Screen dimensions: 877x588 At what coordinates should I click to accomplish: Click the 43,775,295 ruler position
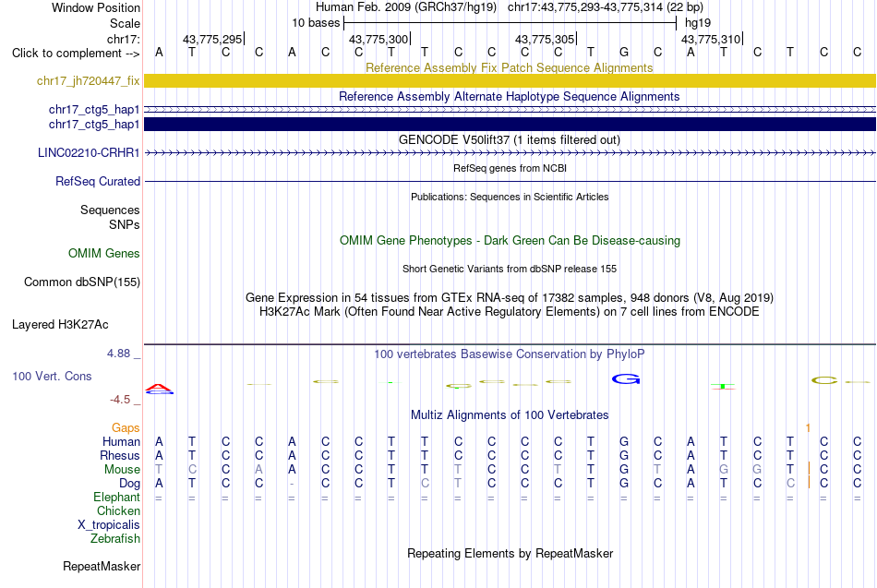tap(212, 39)
